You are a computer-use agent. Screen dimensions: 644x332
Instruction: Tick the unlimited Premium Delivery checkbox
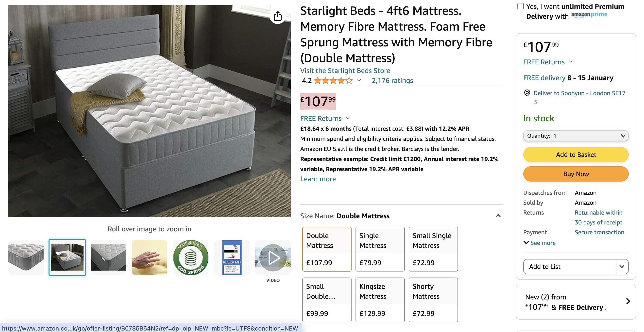point(520,6)
